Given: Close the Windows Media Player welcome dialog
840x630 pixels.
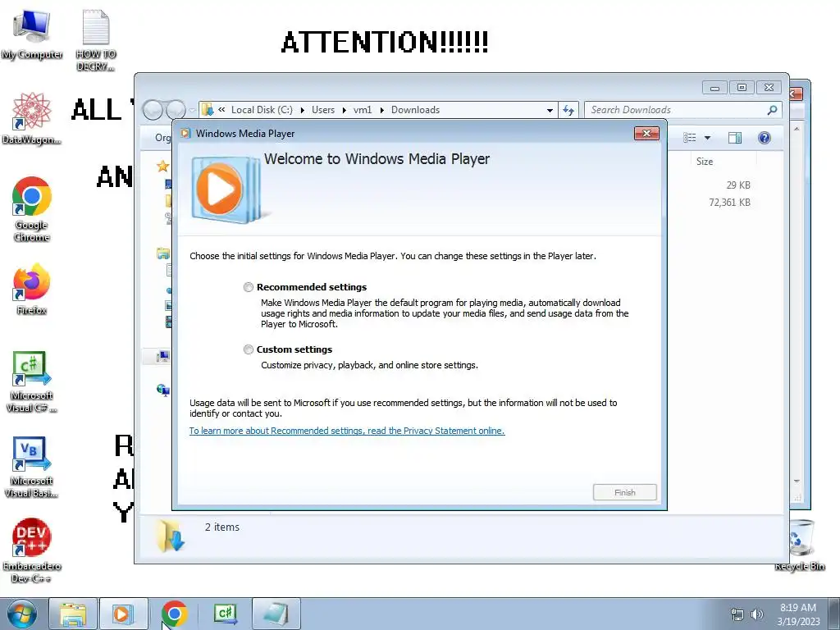Looking at the screenshot, I should click(646, 134).
